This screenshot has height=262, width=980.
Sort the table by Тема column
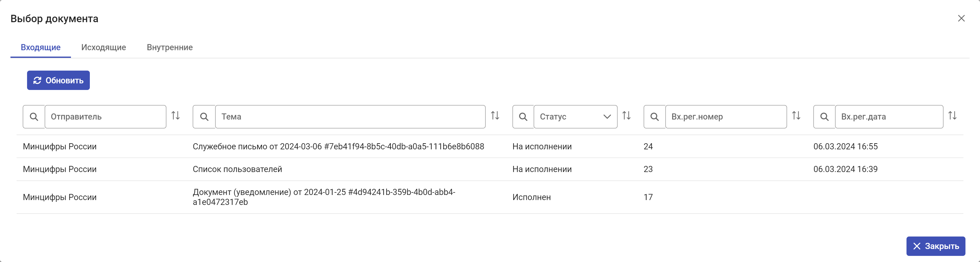495,115
